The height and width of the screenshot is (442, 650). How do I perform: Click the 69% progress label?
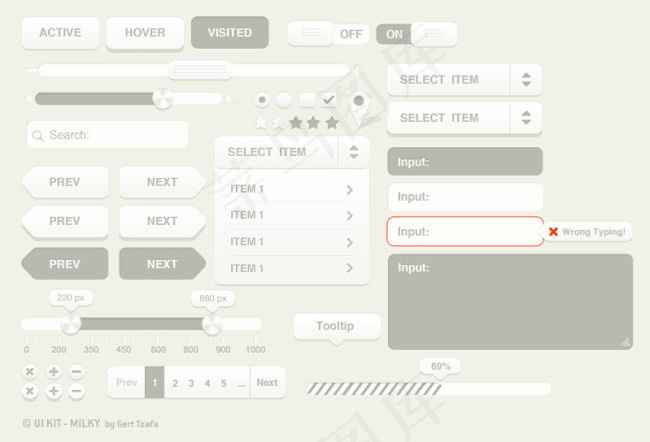pyautogui.click(x=440, y=367)
